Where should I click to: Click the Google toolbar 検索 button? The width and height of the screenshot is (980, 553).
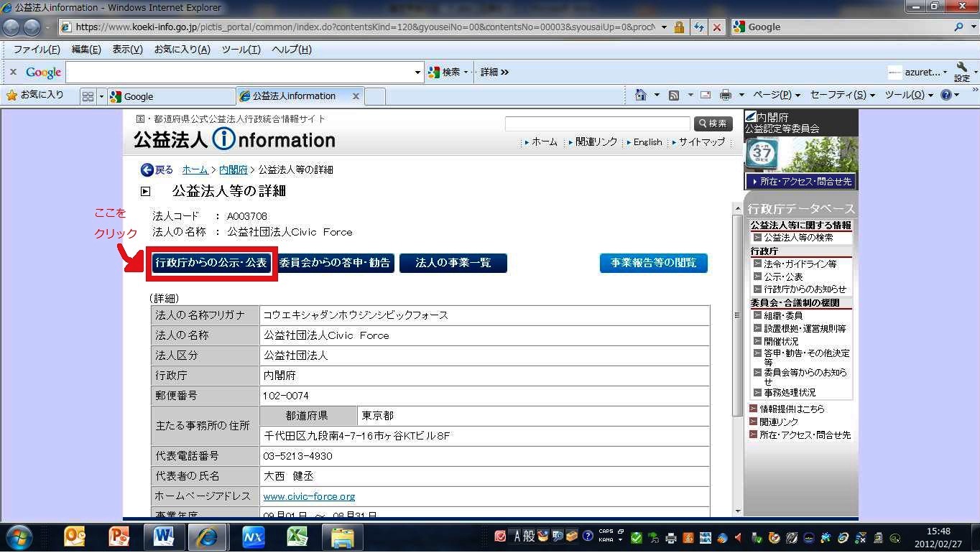pyautogui.click(x=444, y=72)
